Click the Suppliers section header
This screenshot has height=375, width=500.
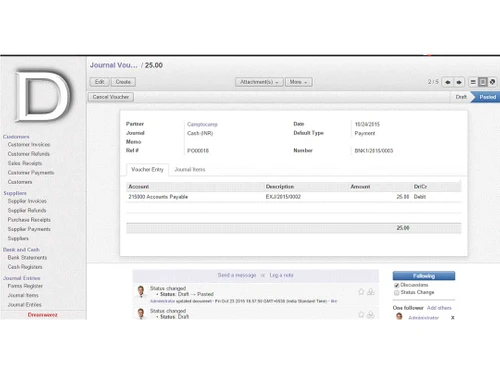point(15,193)
